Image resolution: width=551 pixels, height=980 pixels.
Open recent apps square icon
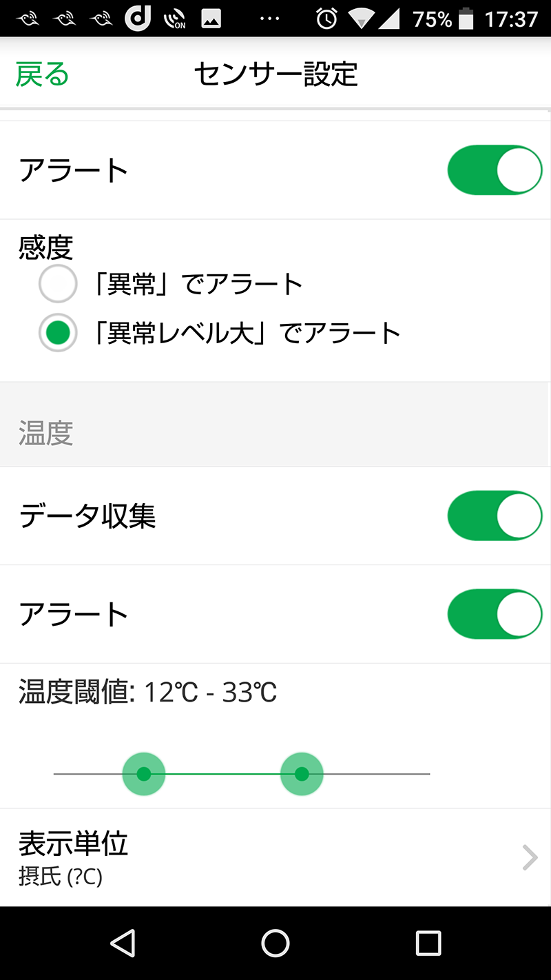coord(428,943)
